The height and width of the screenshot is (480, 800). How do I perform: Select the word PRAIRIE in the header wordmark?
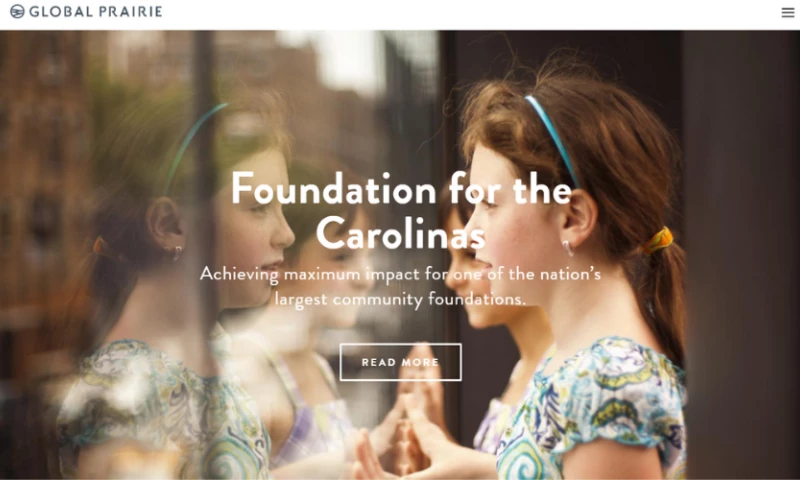(x=131, y=11)
